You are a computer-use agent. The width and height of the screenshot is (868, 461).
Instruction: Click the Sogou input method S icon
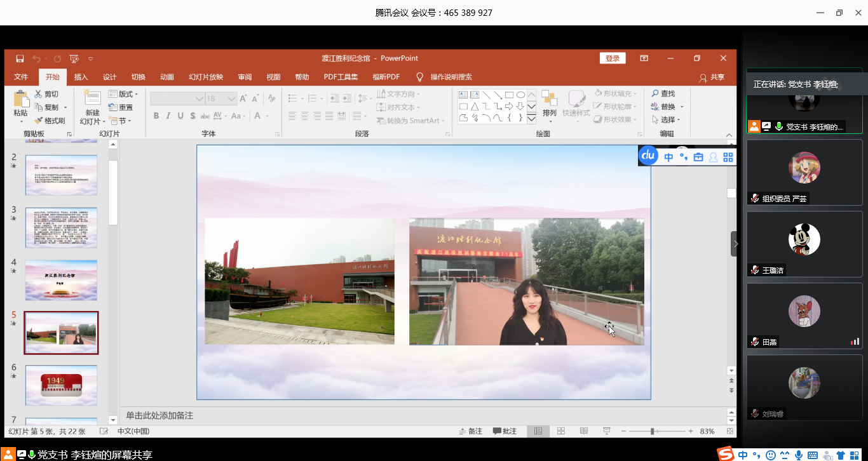coord(726,454)
